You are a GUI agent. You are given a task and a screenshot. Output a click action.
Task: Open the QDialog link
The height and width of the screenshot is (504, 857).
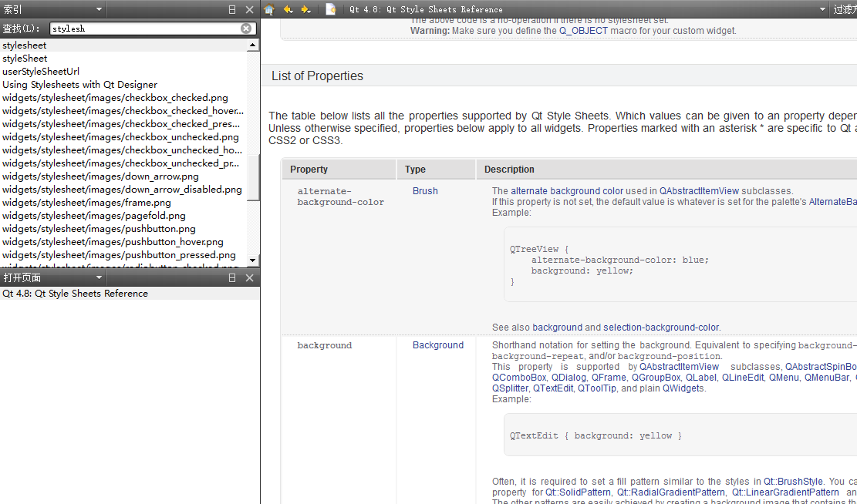coord(569,378)
